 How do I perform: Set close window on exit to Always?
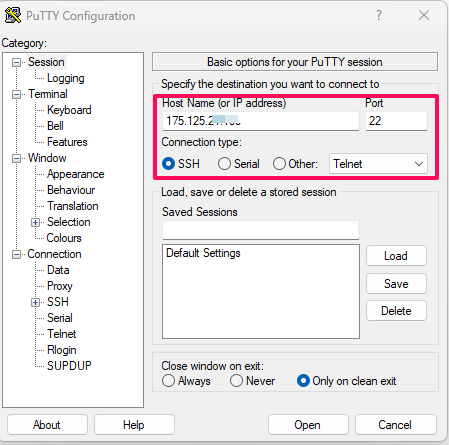tap(168, 381)
